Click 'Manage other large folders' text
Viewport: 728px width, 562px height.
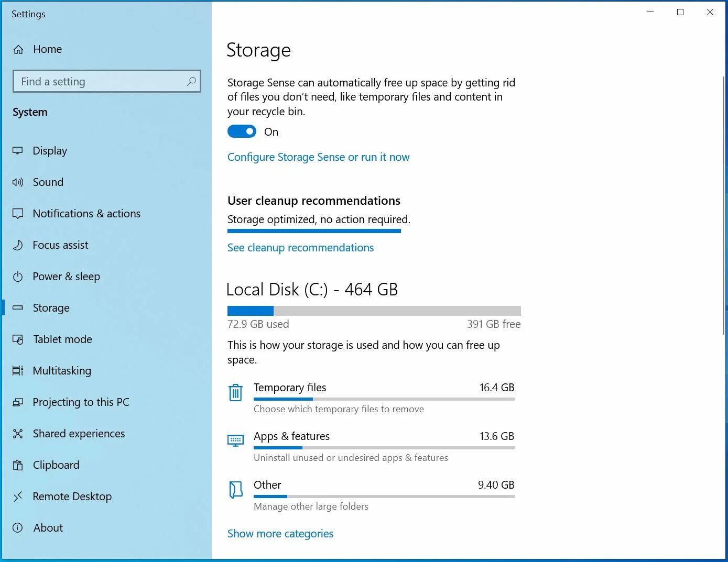point(311,506)
